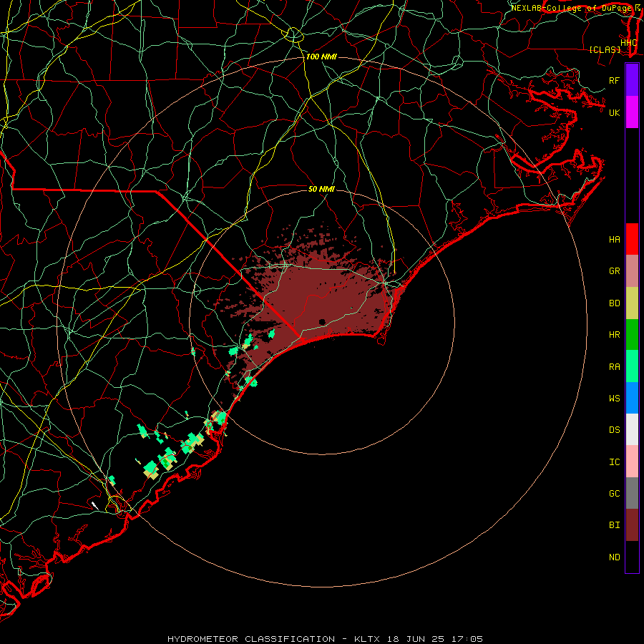Click the DS white legend color swatch
The height and width of the screenshot is (644, 644).
coord(632,429)
